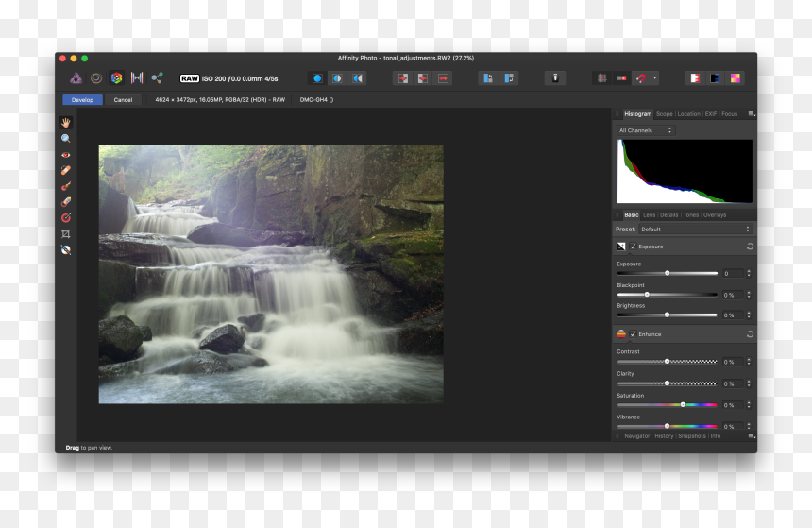The height and width of the screenshot is (528, 812).
Task: Click the Clarity percent value field
Action: tap(733, 383)
